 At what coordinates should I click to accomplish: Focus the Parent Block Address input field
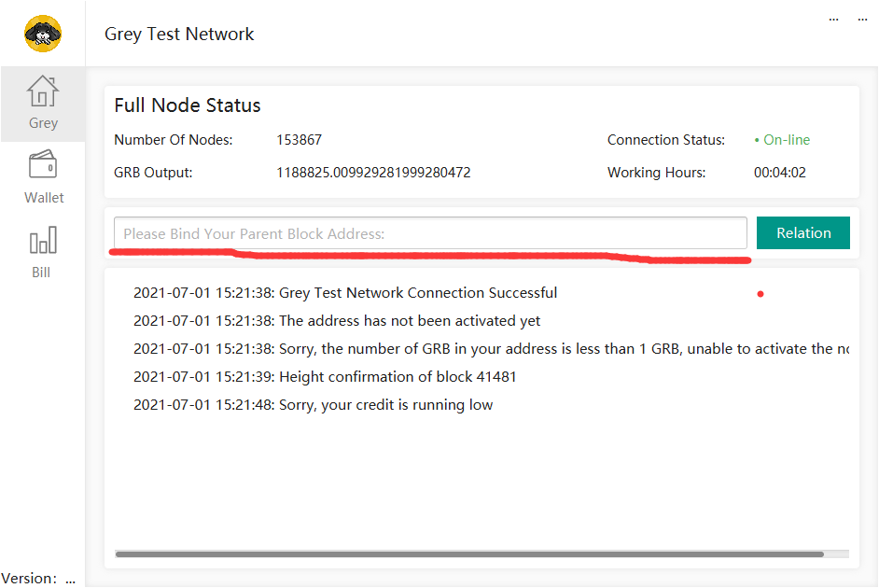[x=430, y=233]
